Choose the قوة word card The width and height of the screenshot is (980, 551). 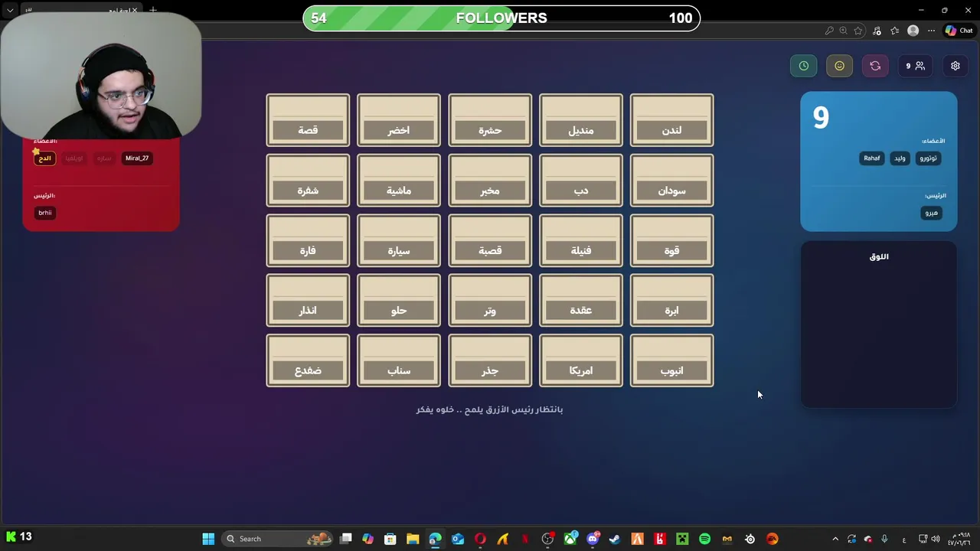pos(671,240)
